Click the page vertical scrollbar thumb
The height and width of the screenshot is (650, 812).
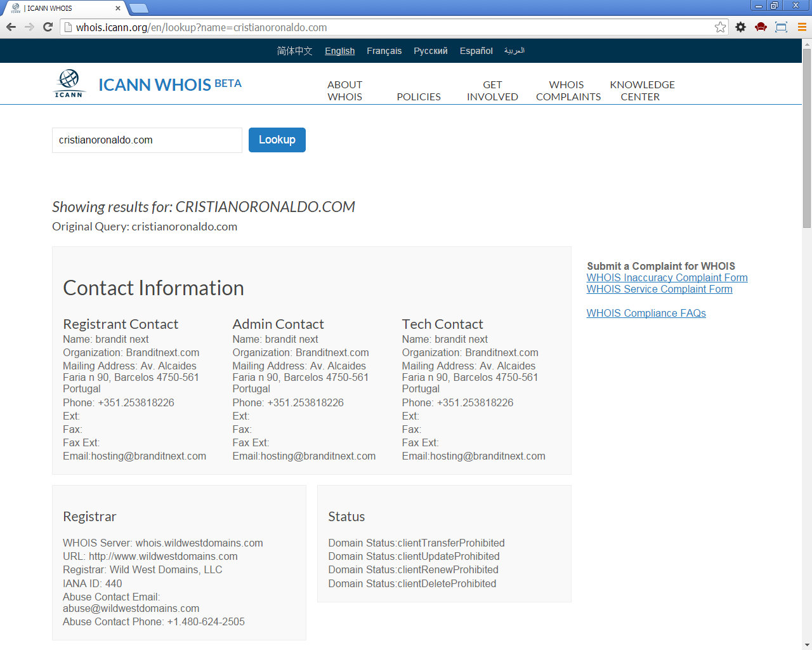tap(807, 138)
